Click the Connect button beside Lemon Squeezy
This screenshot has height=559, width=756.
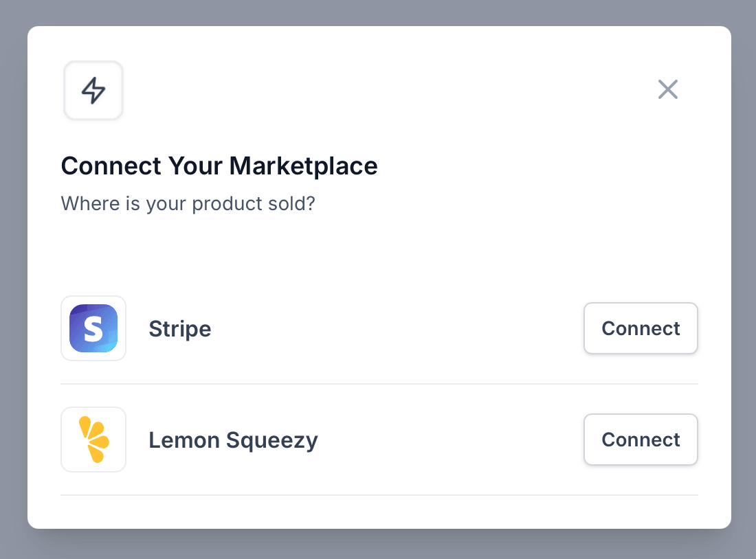pyautogui.click(x=641, y=440)
